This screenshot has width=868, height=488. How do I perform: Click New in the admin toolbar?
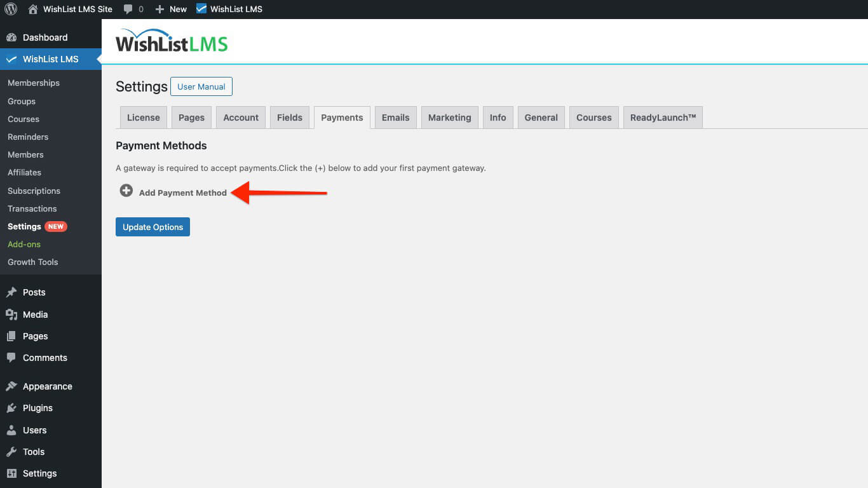point(171,9)
